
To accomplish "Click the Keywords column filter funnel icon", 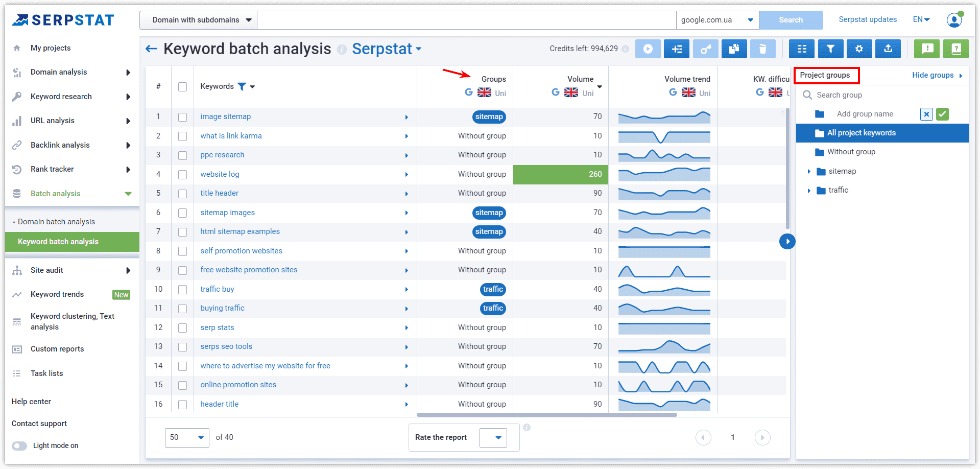I will (242, 86).
